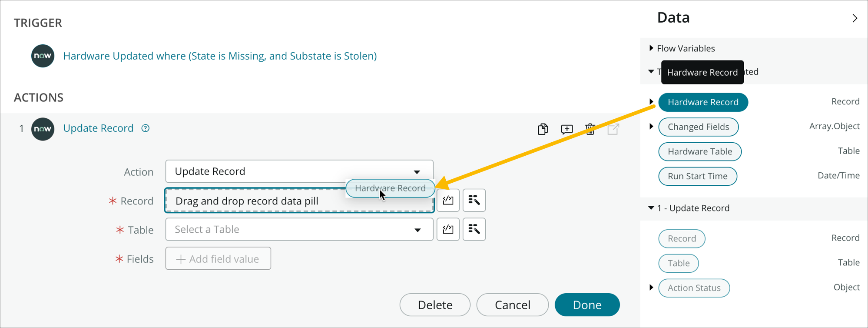Expand the Changed Fields data pill

click(651, 126)
